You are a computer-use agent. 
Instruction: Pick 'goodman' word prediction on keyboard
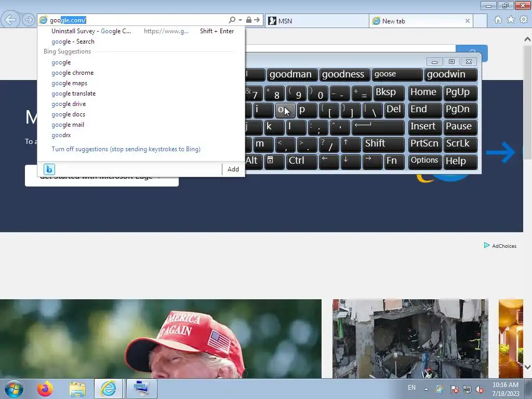[292, 75]
